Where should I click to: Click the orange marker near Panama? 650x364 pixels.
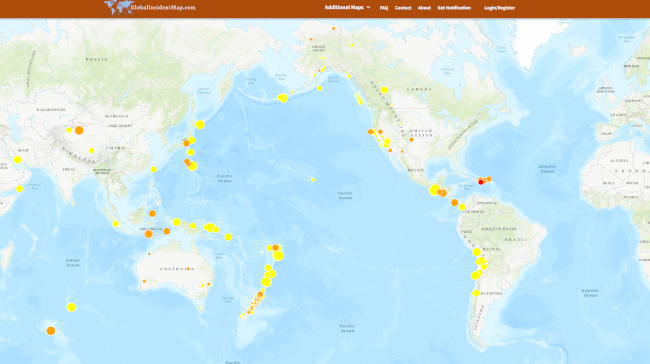point(454,203)
